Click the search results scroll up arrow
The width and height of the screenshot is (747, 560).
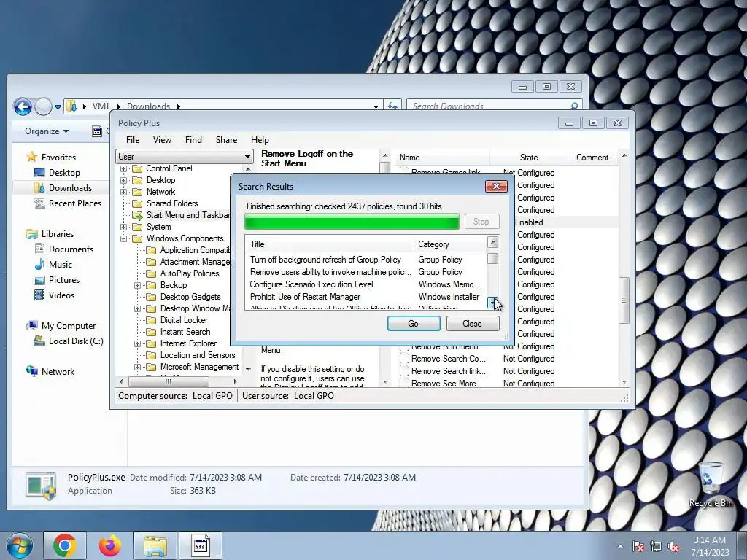tap(493, 242)
